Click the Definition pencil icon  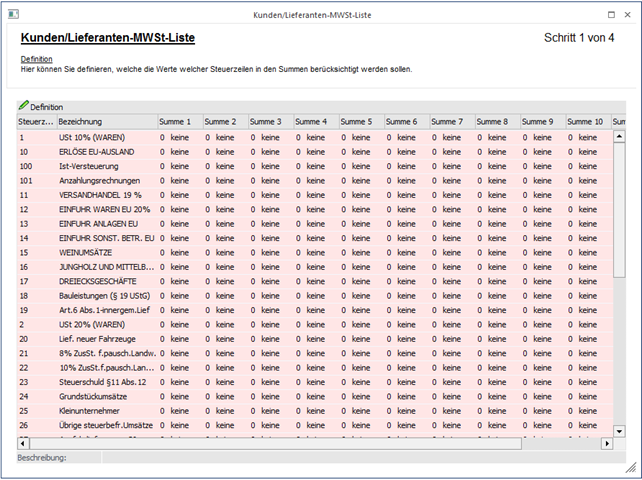tap(23, 106)
